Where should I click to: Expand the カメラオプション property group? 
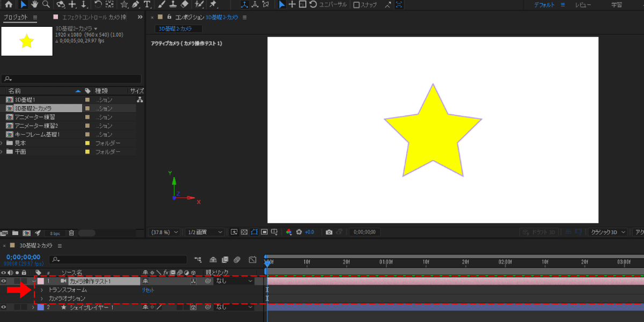point(41,298)
